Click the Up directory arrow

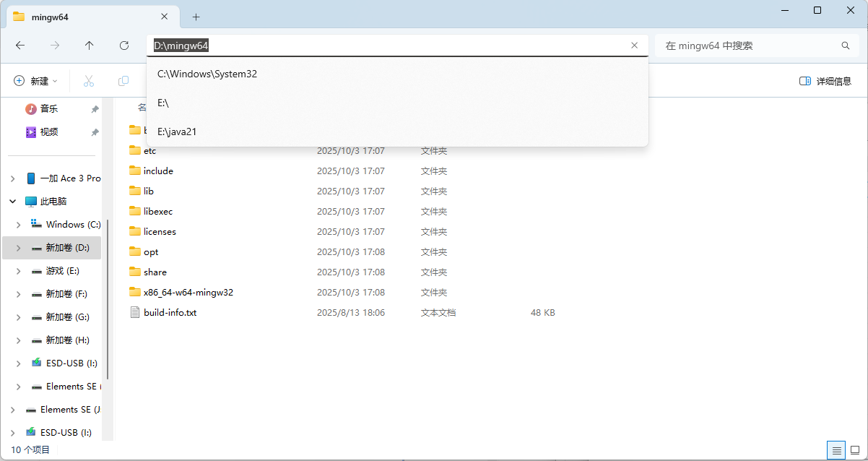(x=90, y=46)
